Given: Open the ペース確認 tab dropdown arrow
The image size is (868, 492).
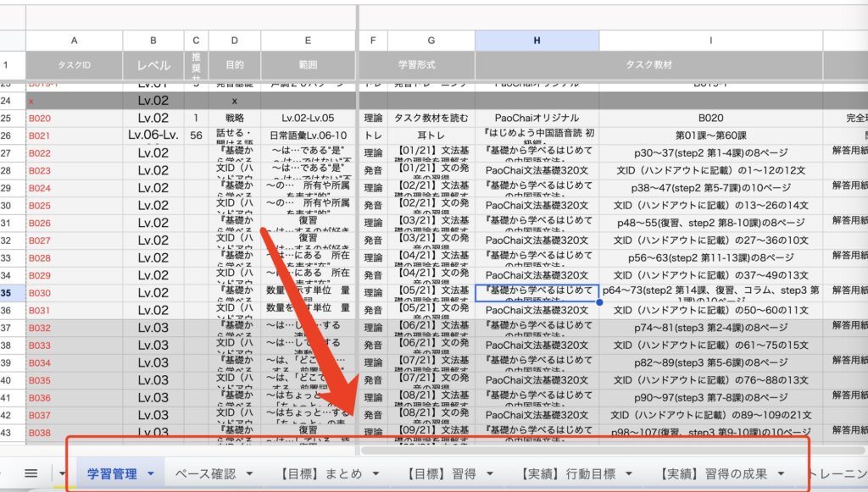Looking at the screenshot, I should [x=251, y=474].
